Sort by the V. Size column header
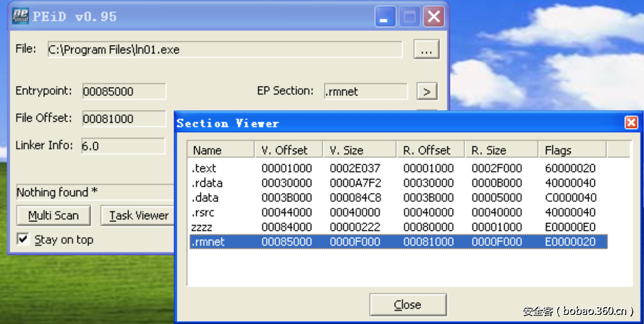Screen dimensions: 644x324 pos(360,150)
